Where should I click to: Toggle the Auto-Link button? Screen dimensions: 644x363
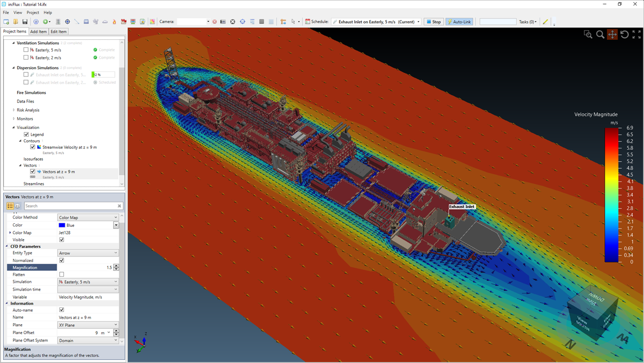[x=460, y=22]
